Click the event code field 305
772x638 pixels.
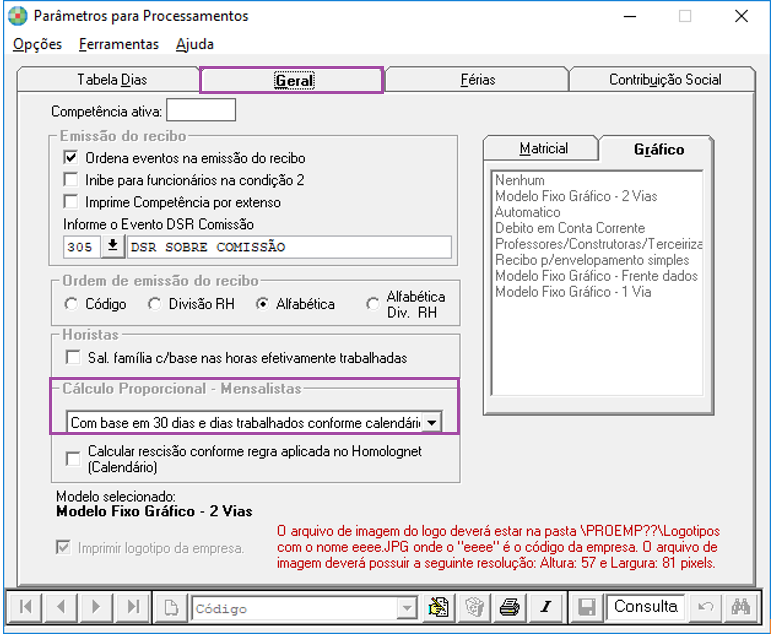pyautogui.click(x=82, y=247)
